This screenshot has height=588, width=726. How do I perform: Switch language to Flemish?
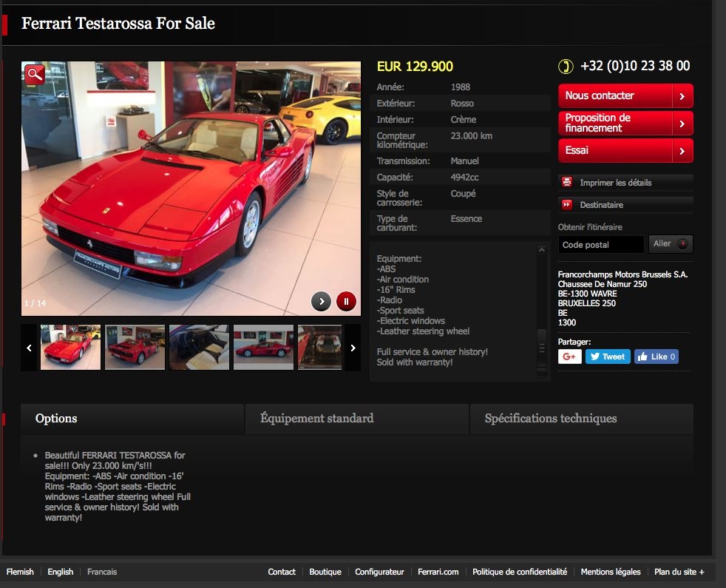pyautogui.click(x=20, y=572)
